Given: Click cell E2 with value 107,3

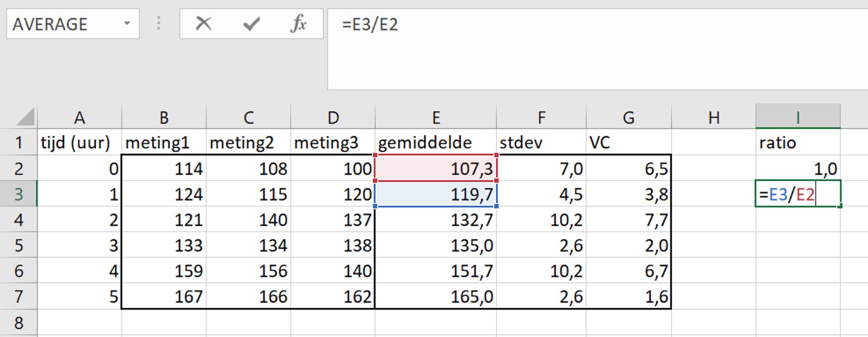Looking at the screenshot, I should 436,168.
